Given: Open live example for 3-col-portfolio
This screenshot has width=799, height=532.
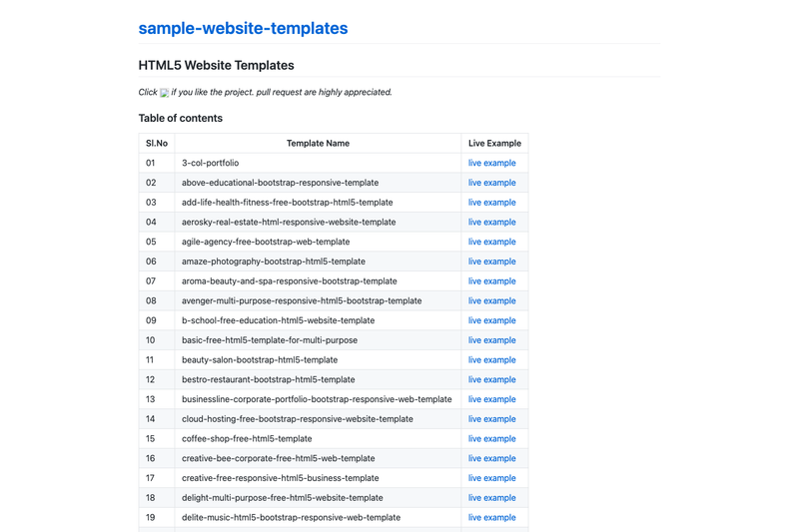Looking at the screenshot, I should pyautogui.click(x=491, y=163).
